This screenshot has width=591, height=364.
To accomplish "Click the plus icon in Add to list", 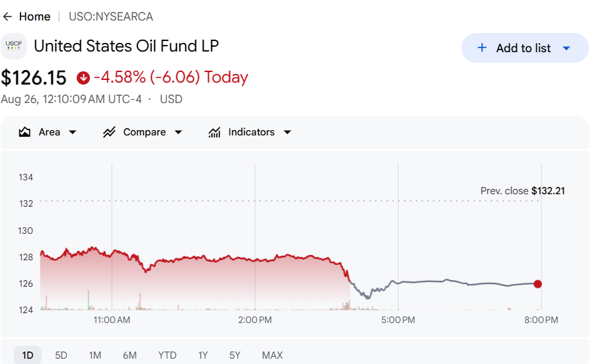I will (482, 48).
